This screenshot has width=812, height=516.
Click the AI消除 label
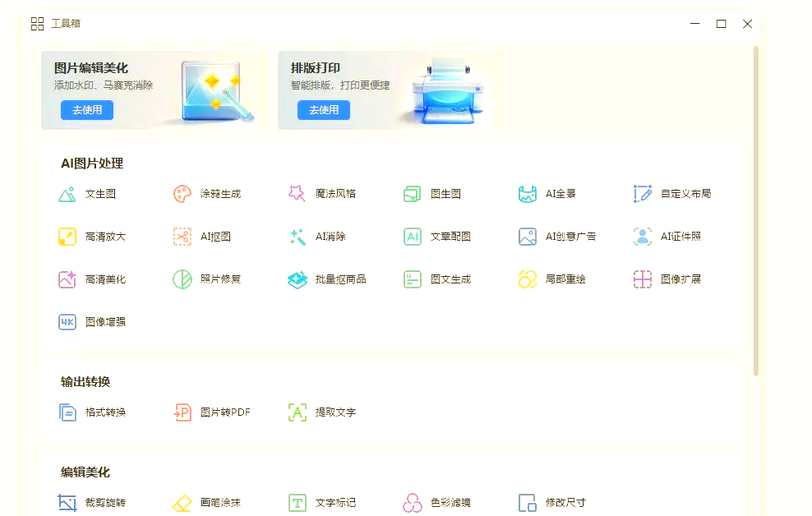click(330, 237)
